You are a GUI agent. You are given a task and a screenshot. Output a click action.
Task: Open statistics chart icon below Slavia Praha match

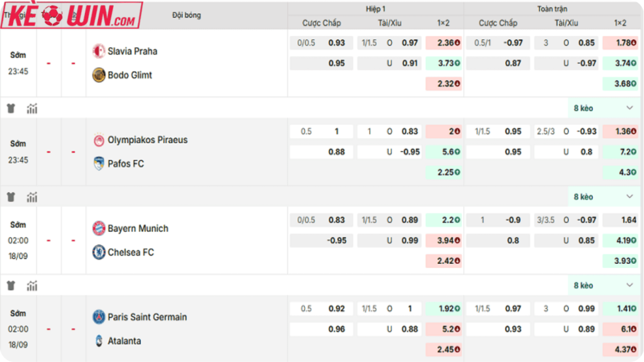coord(32,109)
